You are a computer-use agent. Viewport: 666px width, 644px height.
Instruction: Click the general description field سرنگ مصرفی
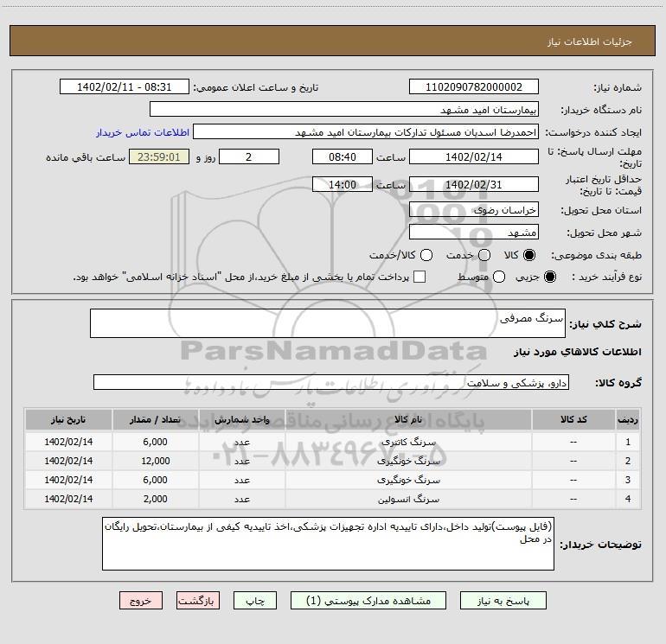click(328, 323)
